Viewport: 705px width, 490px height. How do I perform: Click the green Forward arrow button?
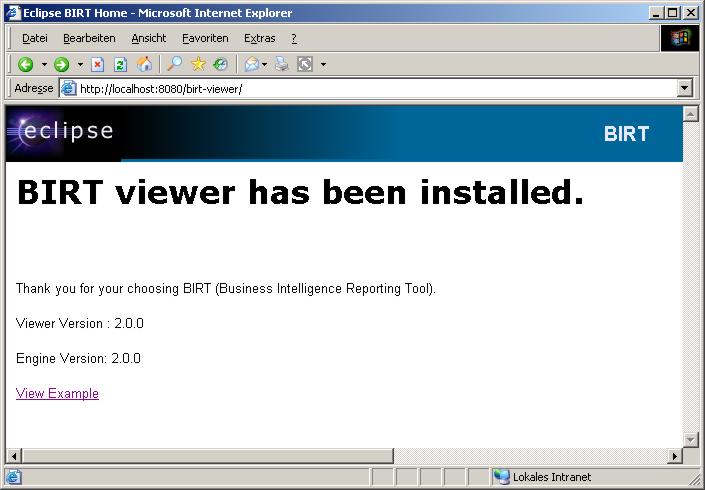62,65
